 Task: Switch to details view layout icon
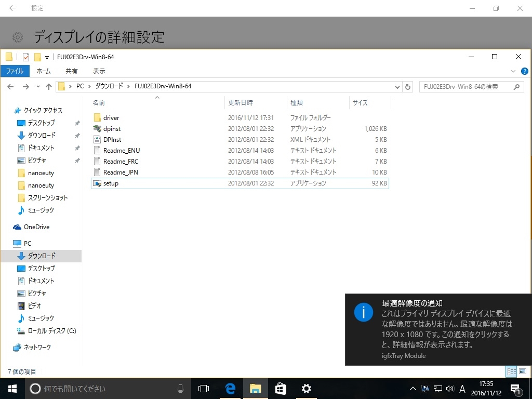512,371
